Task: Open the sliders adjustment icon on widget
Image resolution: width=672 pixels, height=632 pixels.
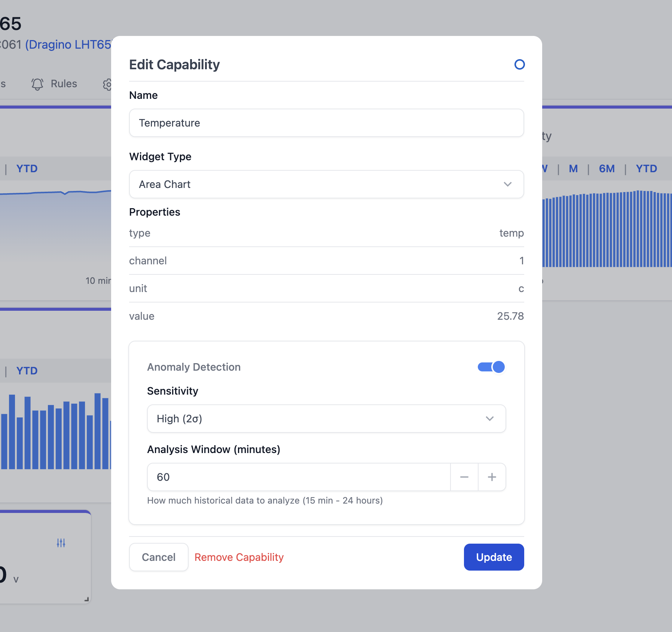Action: (x=61, y=543)
